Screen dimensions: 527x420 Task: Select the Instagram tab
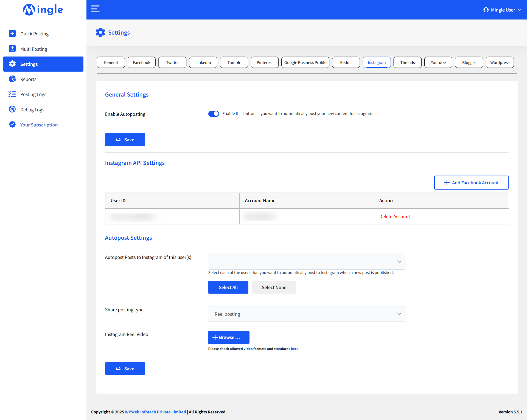tap(377, 62)
